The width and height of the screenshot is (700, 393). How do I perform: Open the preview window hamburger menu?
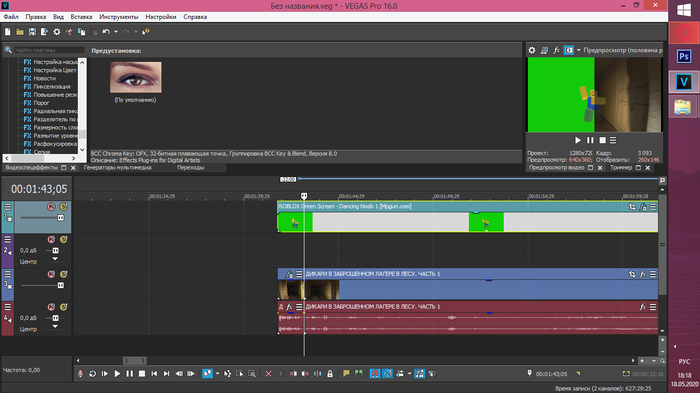(613, 140)
